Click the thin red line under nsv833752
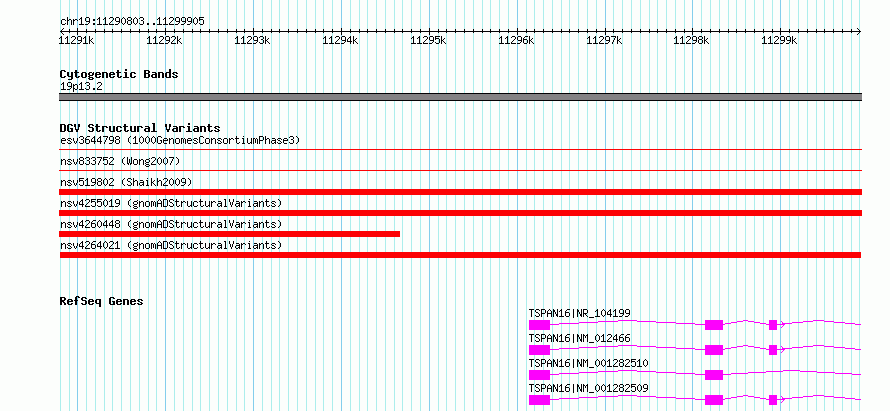The width and height of the screenshot is (890, 411). point(460,170)
